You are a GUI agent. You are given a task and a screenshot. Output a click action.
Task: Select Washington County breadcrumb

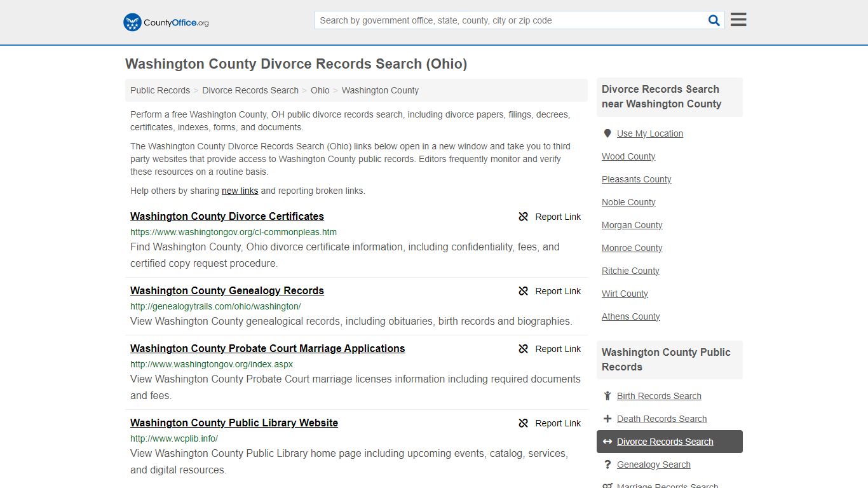click(x=380, y=90)
